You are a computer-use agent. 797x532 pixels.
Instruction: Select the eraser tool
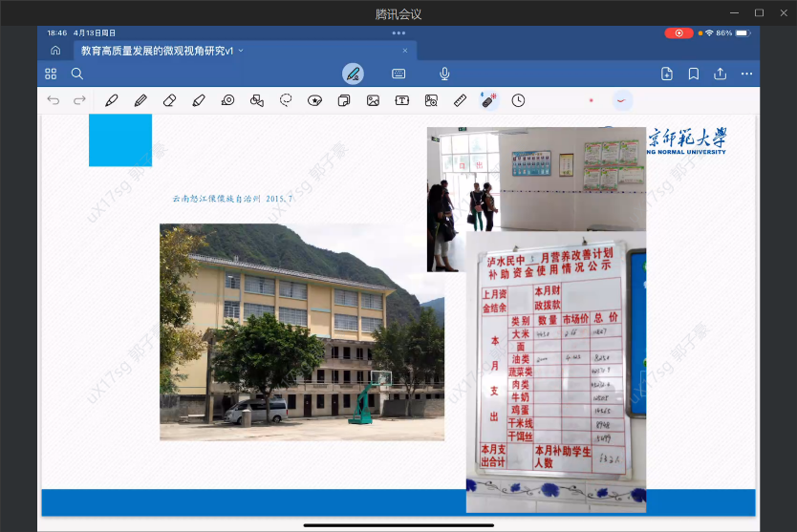click(x=169, y=100)
